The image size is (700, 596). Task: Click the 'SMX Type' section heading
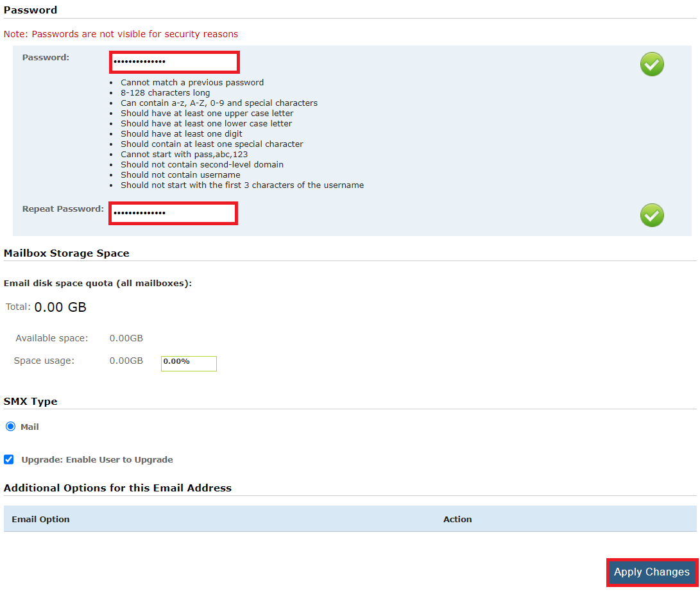click(30, 401)
